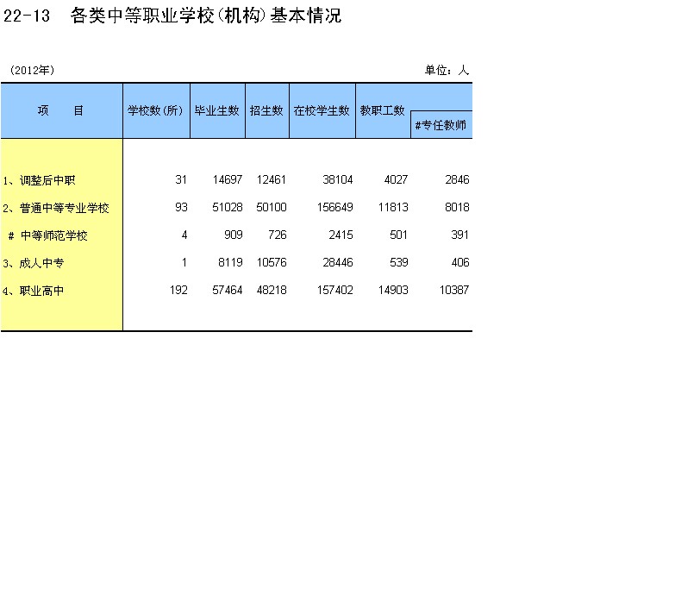The height and width of the screenshot is (608, 700).
Task: Select cell with value 406
Action: tap(460, 263)
